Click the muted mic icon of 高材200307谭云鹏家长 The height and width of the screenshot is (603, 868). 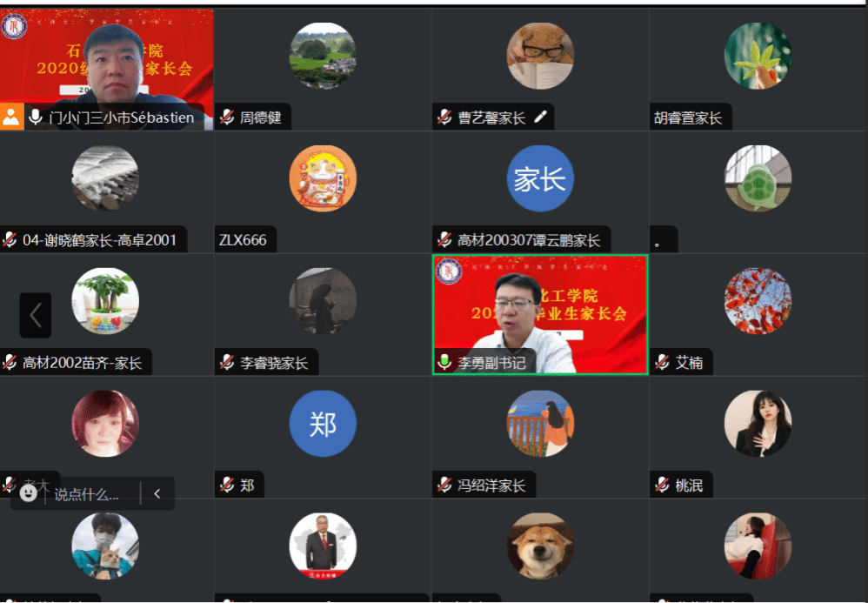tap(444, 240)
